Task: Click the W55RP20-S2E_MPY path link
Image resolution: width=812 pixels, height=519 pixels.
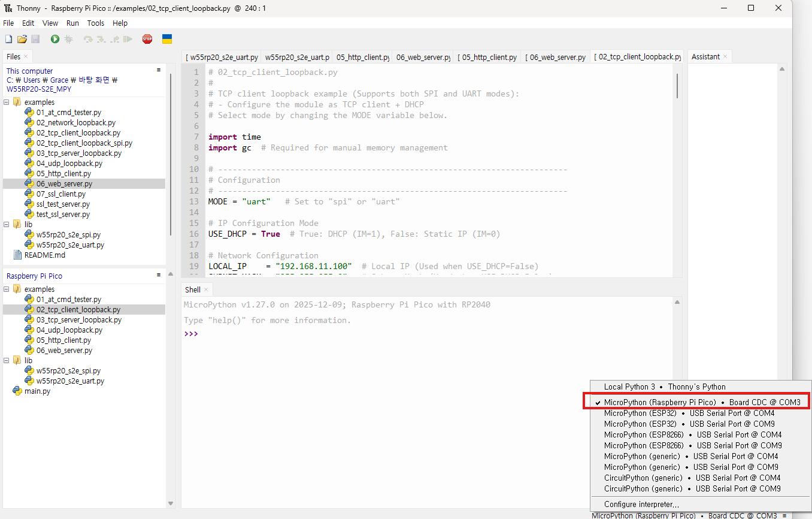Action: (39, 89)
